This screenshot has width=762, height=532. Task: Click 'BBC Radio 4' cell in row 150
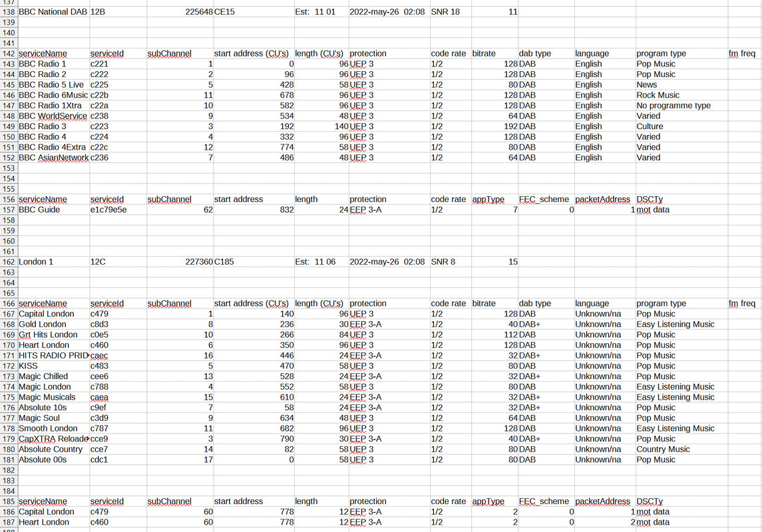tap(53, 138)
